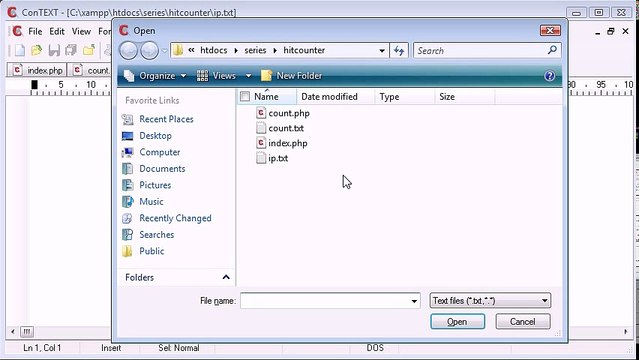Click the Refresh button beside address bar
The image size is (639, 360).
click(399, 51)
